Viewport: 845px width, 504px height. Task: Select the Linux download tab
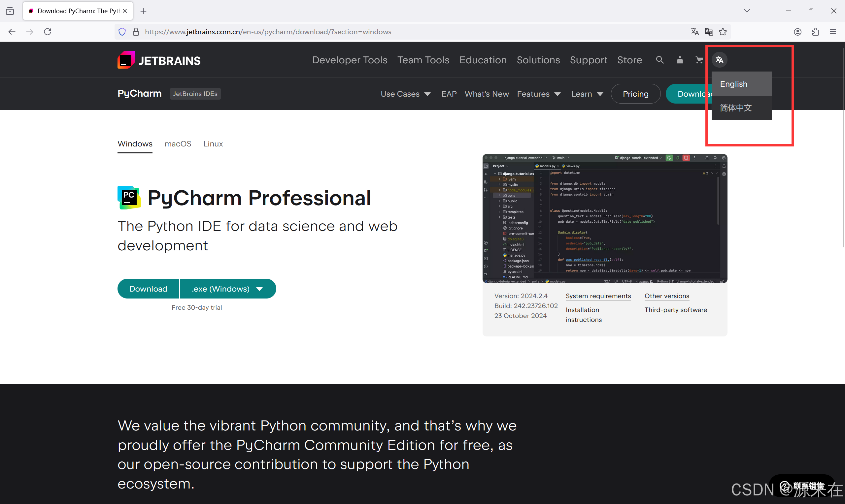tap(213, 143)
